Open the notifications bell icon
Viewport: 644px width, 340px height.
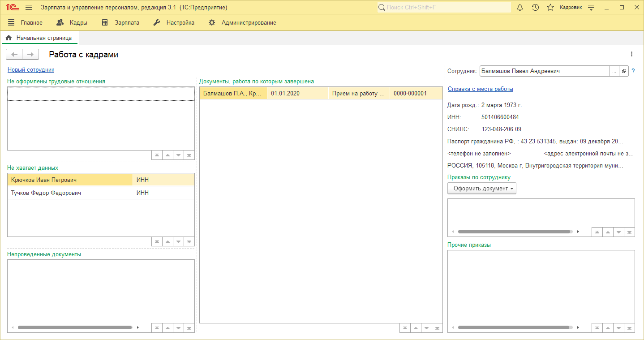[520, 8]
